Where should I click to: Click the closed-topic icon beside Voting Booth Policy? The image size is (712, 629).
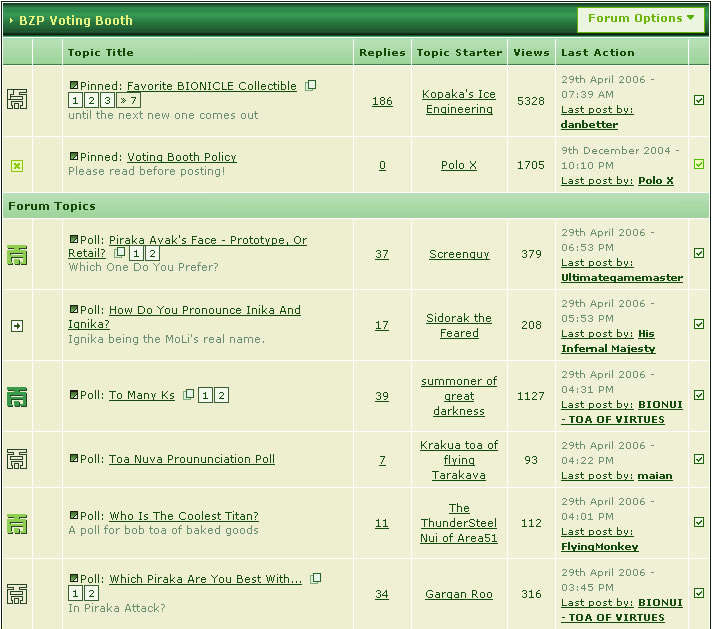click(x=17, y=166)
